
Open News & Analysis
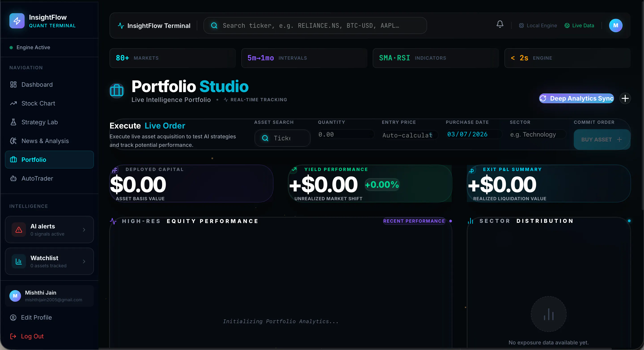49,141
